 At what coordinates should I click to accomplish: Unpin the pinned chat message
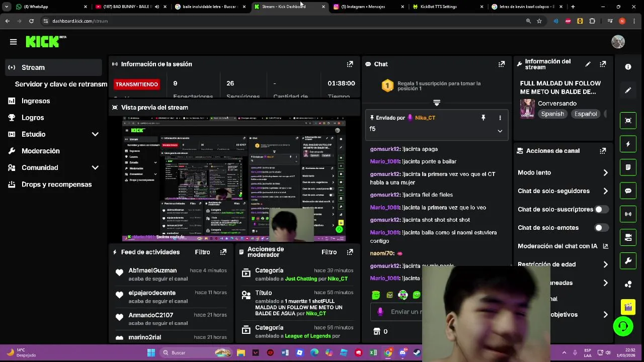[483, 118]
